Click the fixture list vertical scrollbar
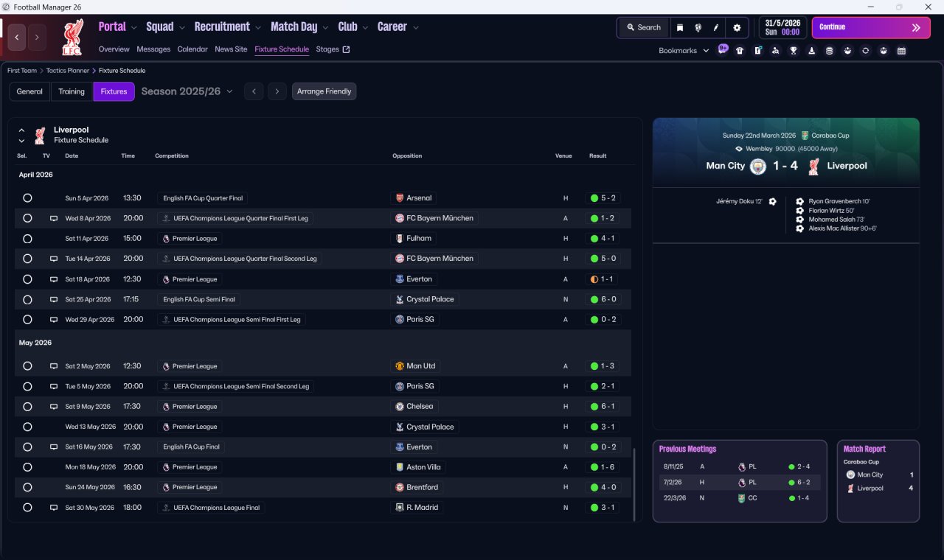Screen dimensions: 944x560 [x=634, y=483]
